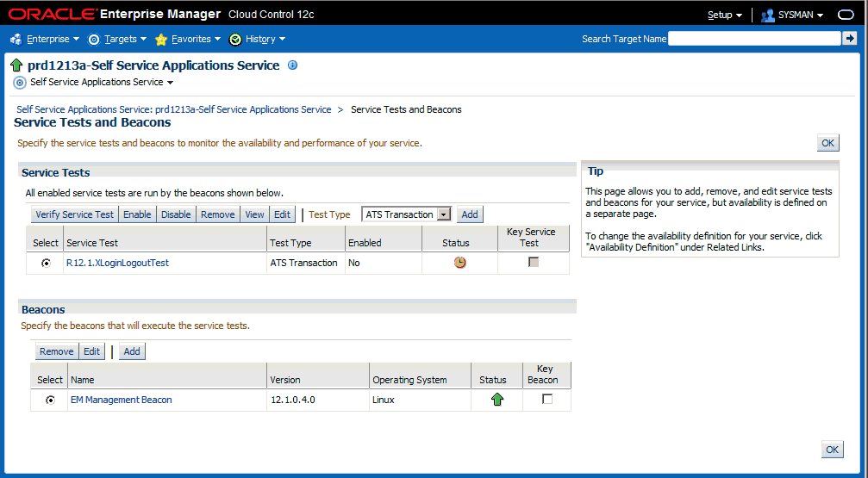Click Add next to the Test Type dropdown
The image size is (868, 478).
470,214
